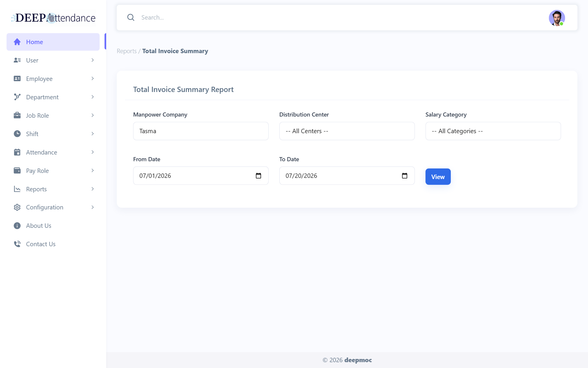Open the Department menu item
The image size is (588, 368).
(53, 97)
